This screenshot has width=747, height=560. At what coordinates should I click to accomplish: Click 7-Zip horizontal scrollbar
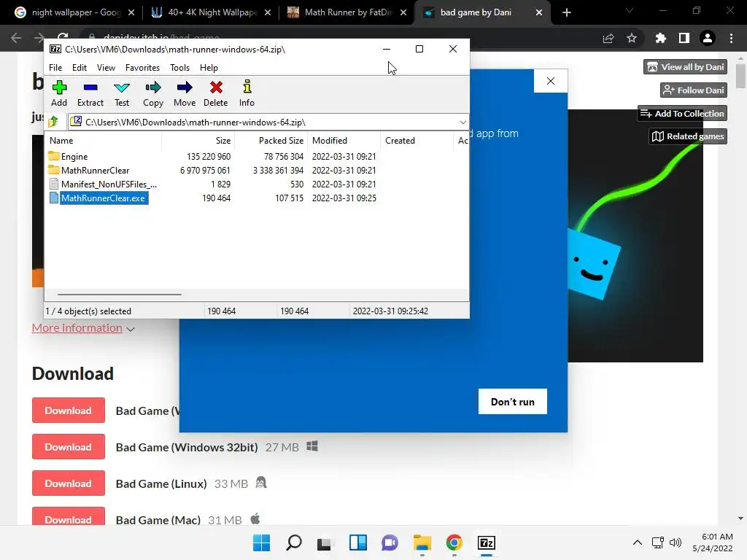point(119,295)
